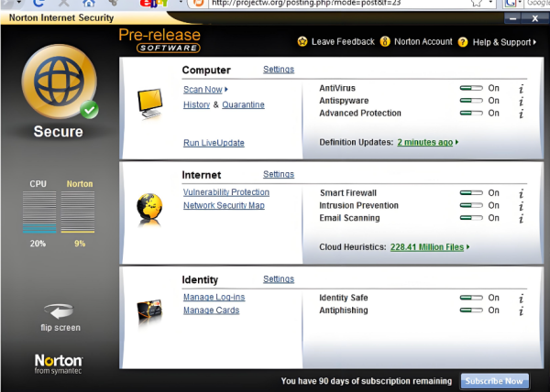Click the CPU usage meter
Viewport: 550px width, 392px height.
point(38,212)
